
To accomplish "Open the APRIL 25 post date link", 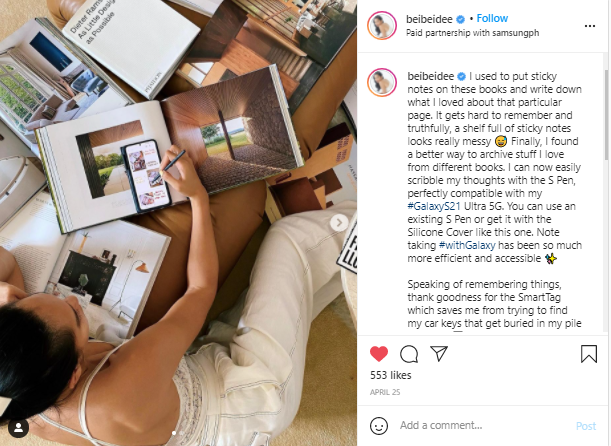I will (x=385, y=392).
